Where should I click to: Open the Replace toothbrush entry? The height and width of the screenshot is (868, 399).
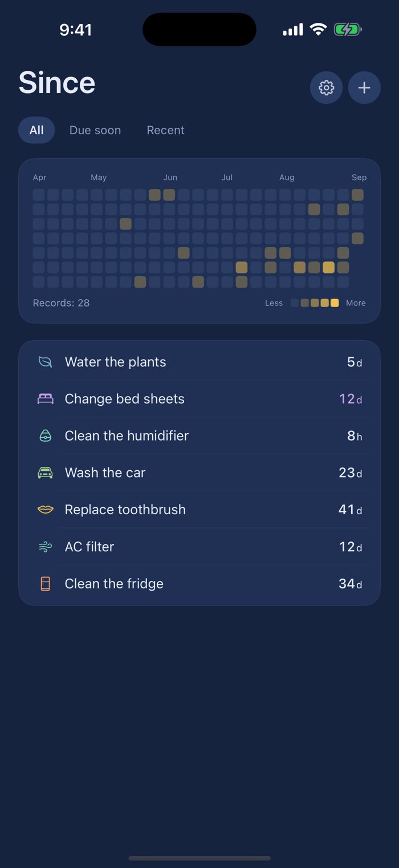(199, 510)
